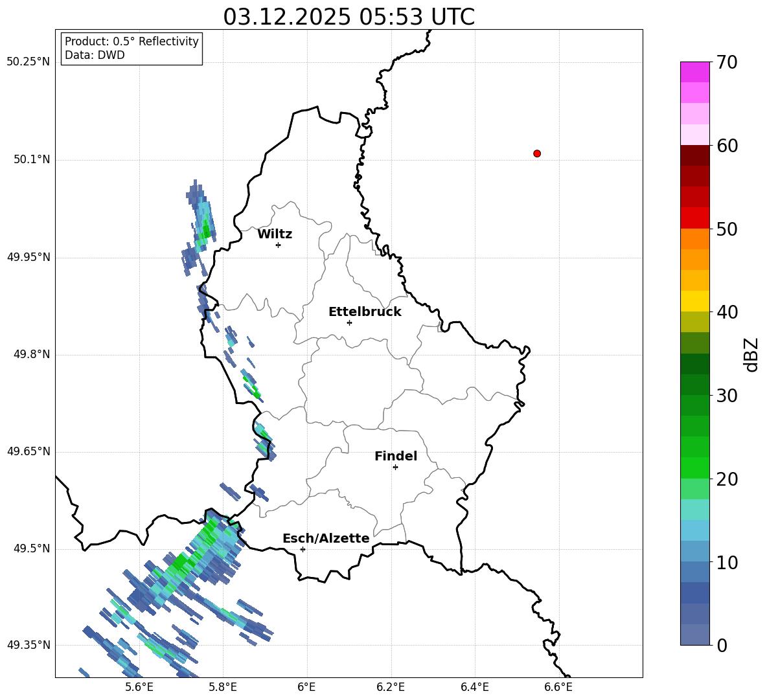Click the 'Data: DWD' text
Screen dimensions: 767x700
click(95, 55)
